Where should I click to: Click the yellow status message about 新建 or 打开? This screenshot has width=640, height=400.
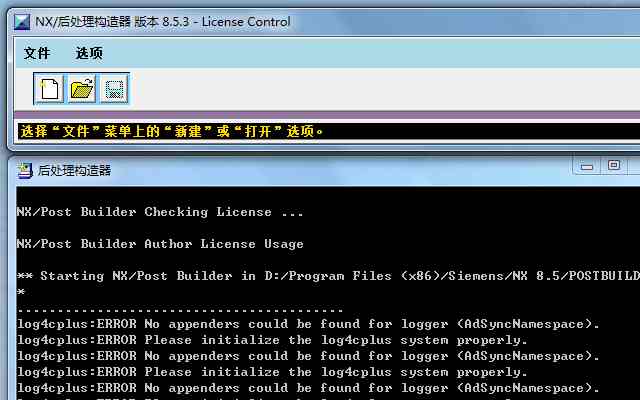pyautogui.click(x=172, y=131)
